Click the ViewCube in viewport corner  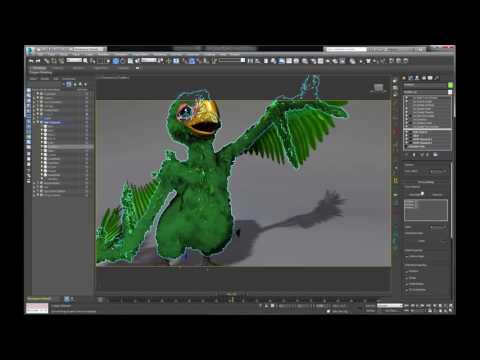tap(378, 88)
